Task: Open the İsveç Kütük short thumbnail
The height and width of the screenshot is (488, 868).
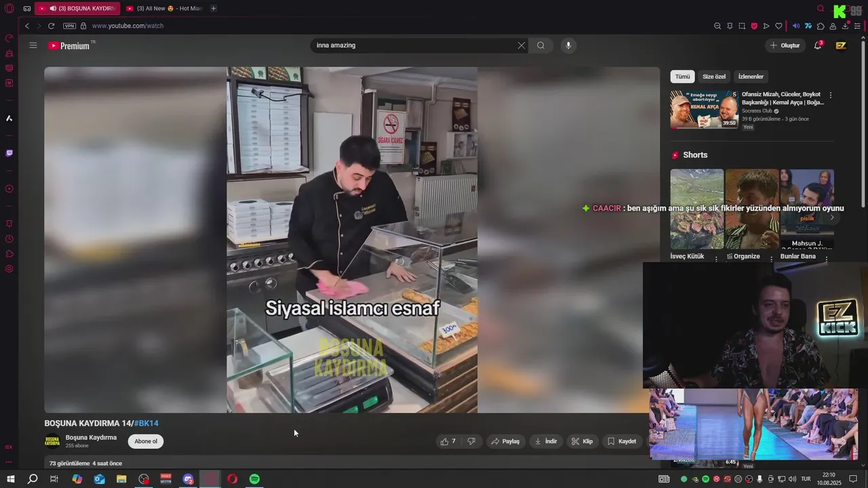Action: tap(697, 209)
